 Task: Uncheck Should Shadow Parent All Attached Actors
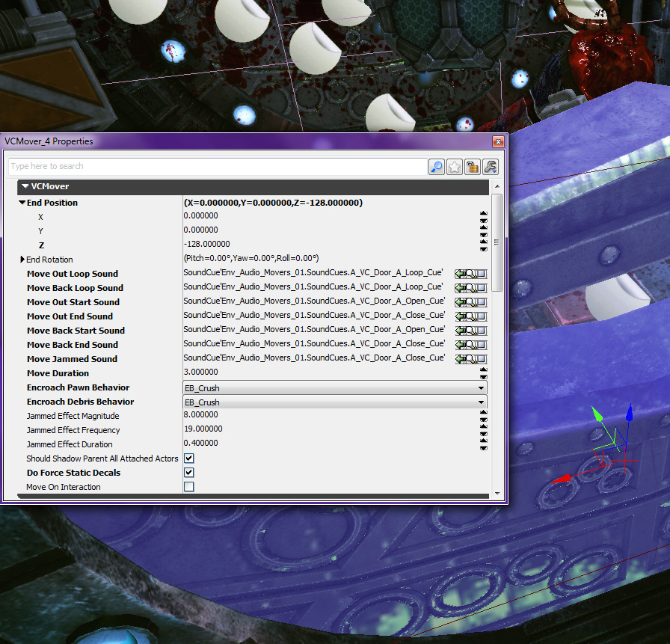[189, 459]
